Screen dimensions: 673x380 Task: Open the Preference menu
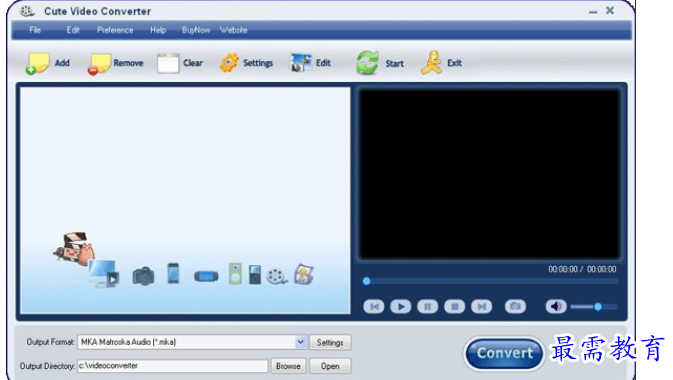pyautogui.click(x=115, y=30)
